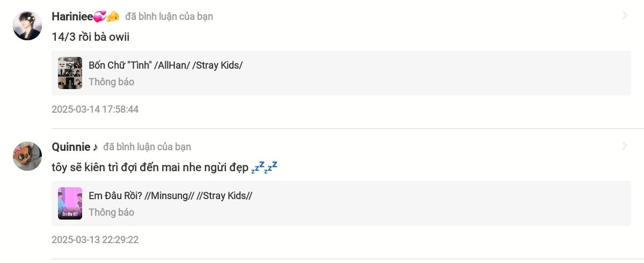The width and height of the screenshot is (644, 263).
Task: Click the comment text "14/3 rồi bà owii"
Action: 91,37
